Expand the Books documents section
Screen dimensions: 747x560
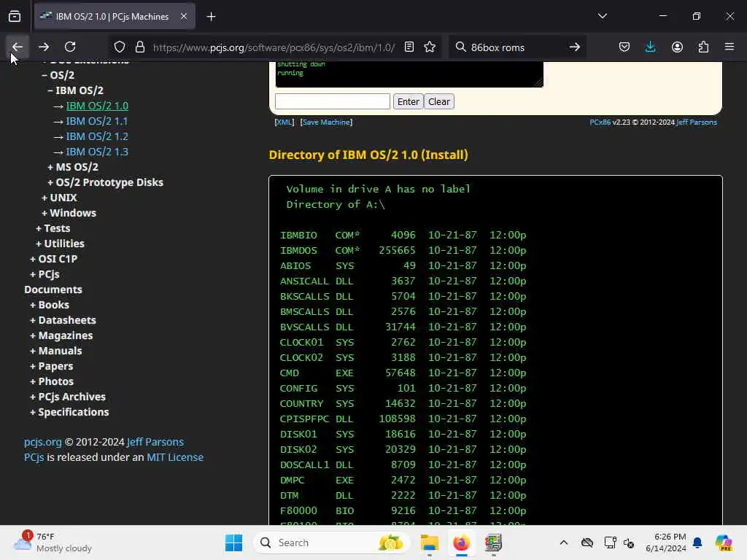(x=50, y=305)
